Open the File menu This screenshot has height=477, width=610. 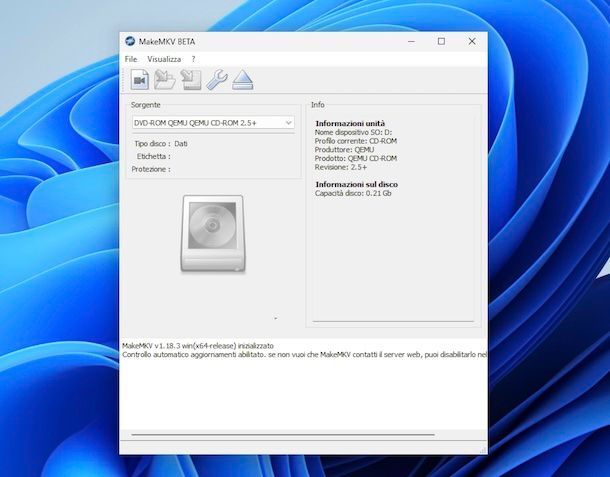[x=131, y=59]
